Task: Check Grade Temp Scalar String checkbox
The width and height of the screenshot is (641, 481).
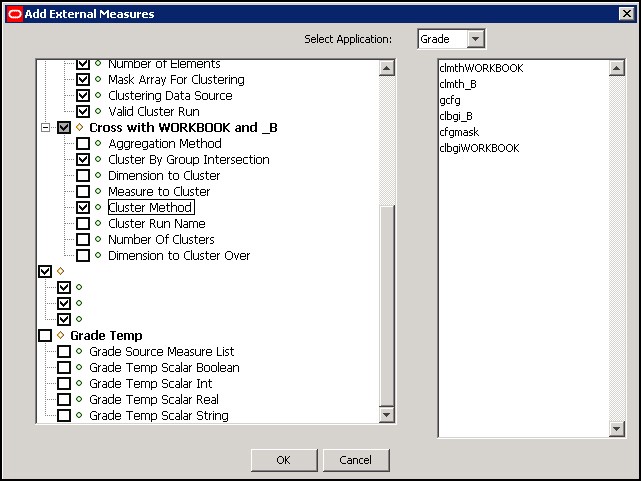Action: (x=64, y=416)
